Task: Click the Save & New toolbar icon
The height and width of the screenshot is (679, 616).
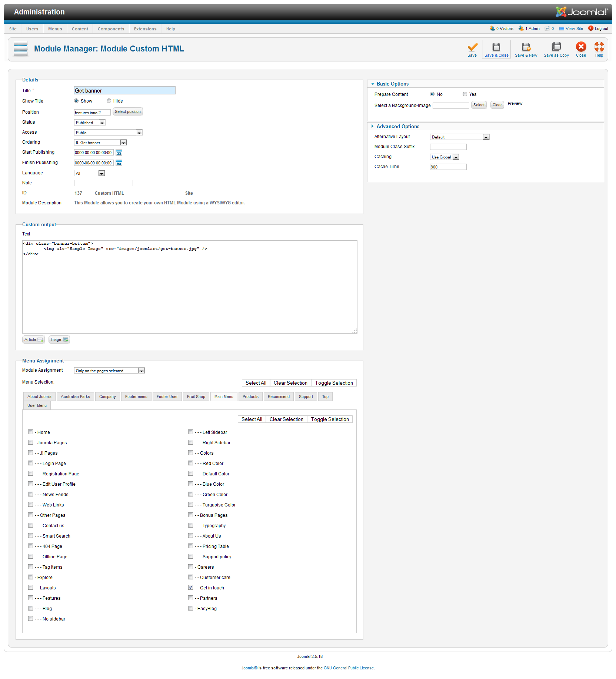Action: (x=526, y=47)
